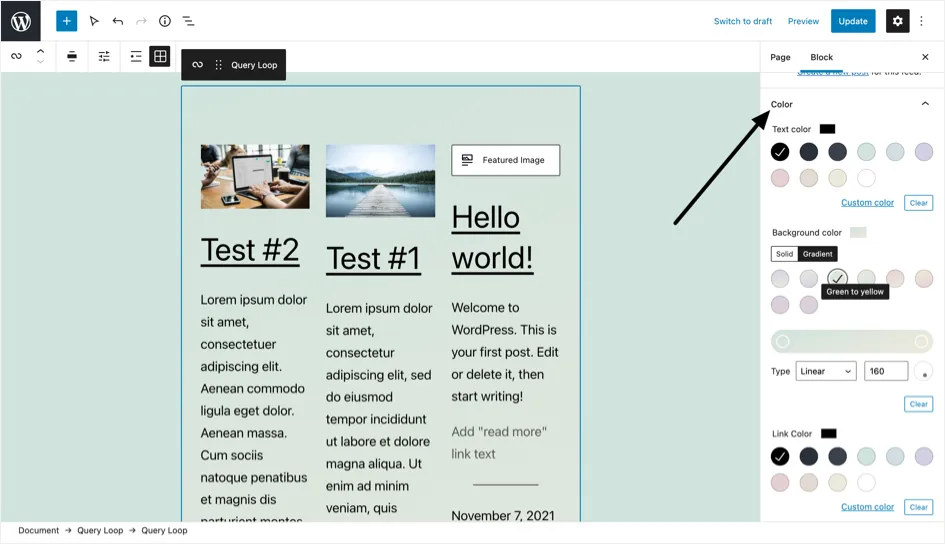Switch to the Page tab

pyautogui.click(x=780, y=57)
